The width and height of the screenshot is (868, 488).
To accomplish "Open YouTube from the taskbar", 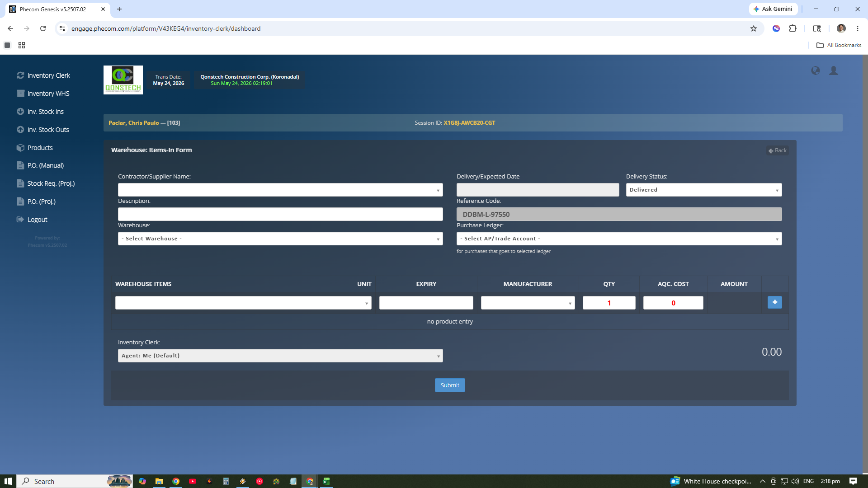I will 193,481.
